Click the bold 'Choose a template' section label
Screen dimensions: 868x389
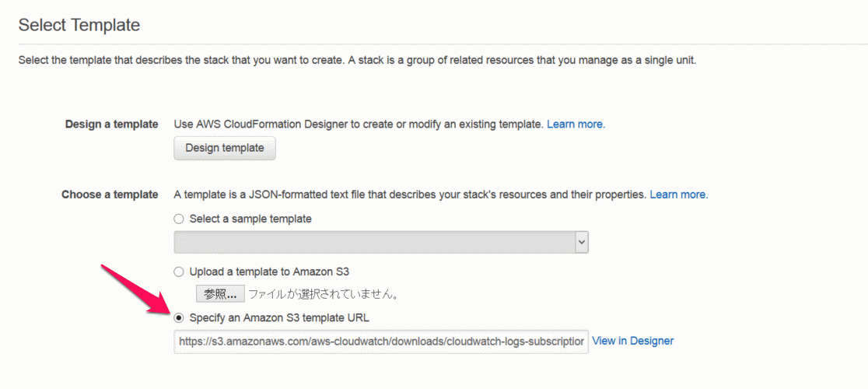pos(110,194)
